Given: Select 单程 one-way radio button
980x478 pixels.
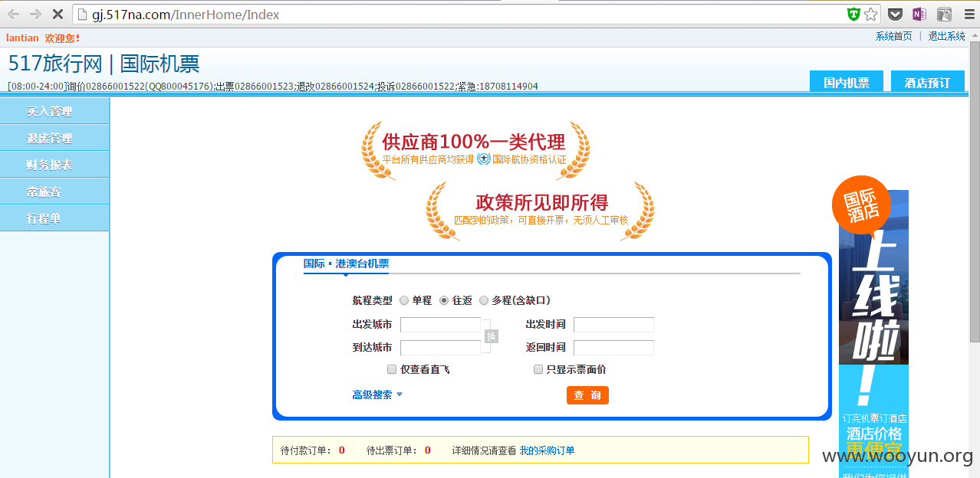Looking at the screenshot, I should click(x=404, y=300).
